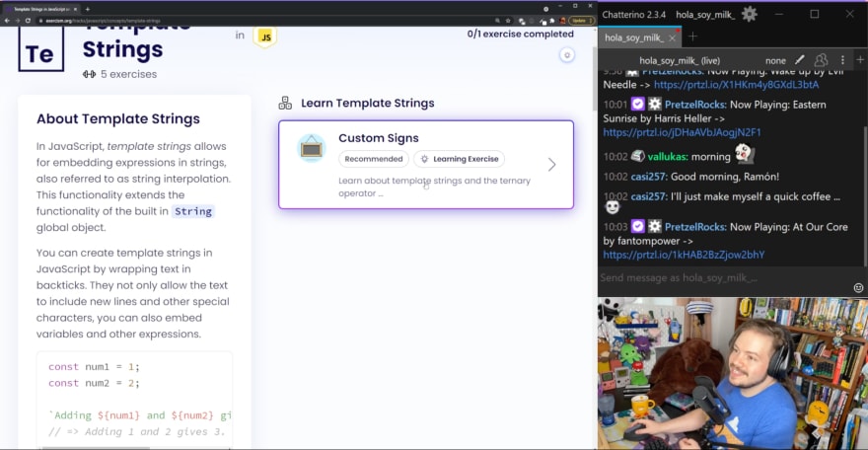The image size is (868, 450).
Task: Open the Custom Signs exercise card
Action: 426,165
